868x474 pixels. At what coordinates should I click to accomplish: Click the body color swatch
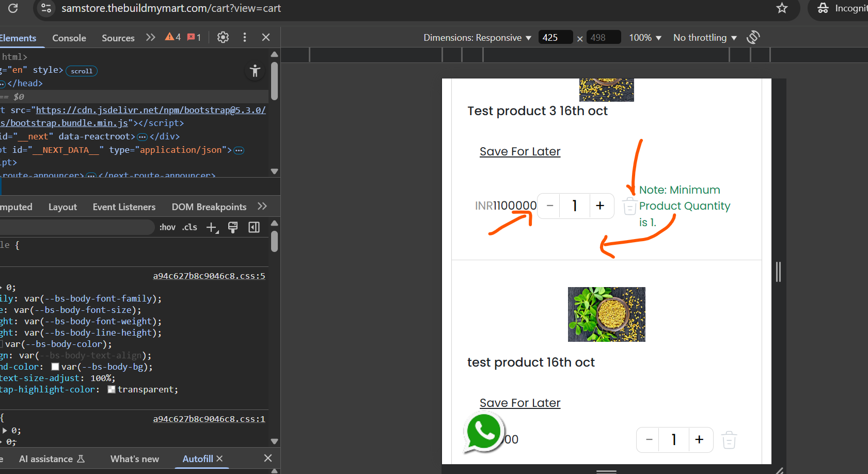(x=2, y=344)
